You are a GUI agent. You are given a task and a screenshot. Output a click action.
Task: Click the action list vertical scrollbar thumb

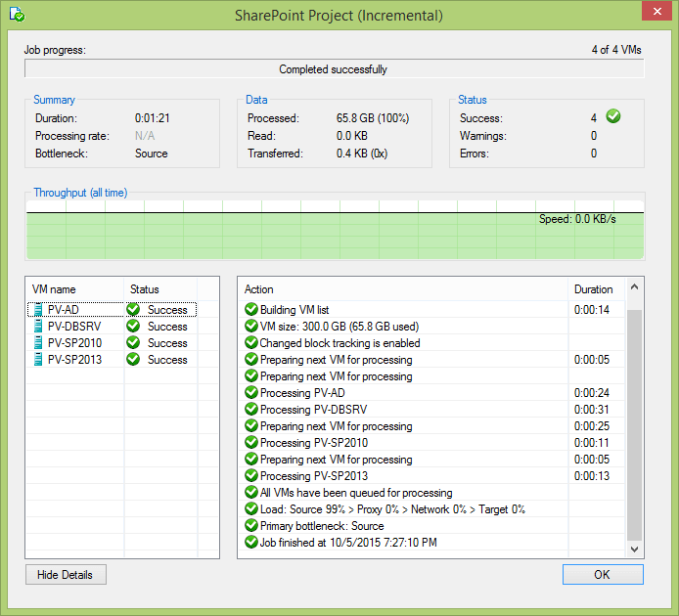point(634,425)
